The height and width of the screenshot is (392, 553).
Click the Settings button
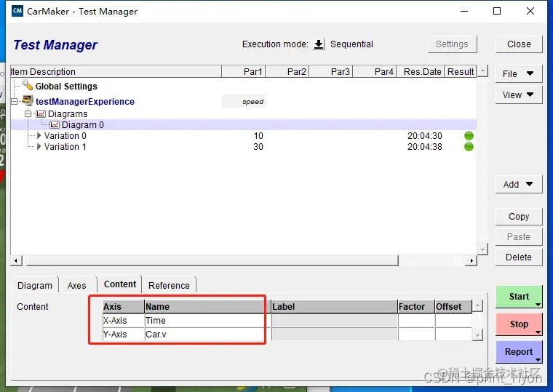coord(452,44)
